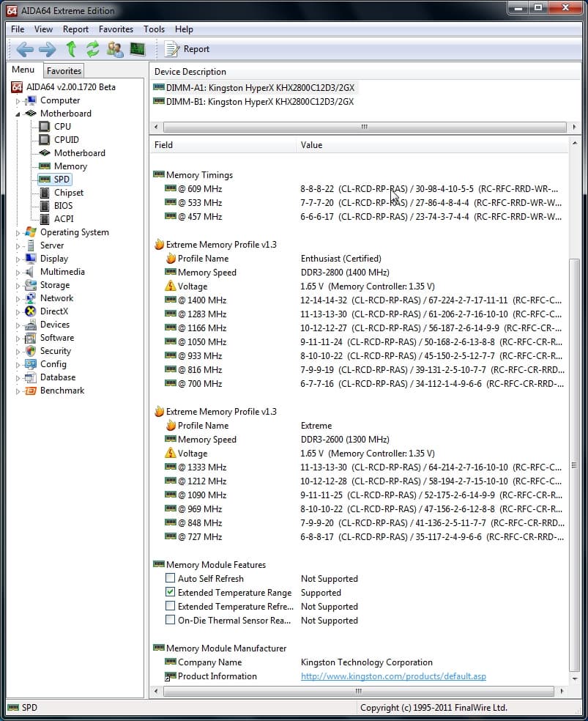Select the Chipset tree item
This screenshot has height=721, width=588.
pos(68,193)
